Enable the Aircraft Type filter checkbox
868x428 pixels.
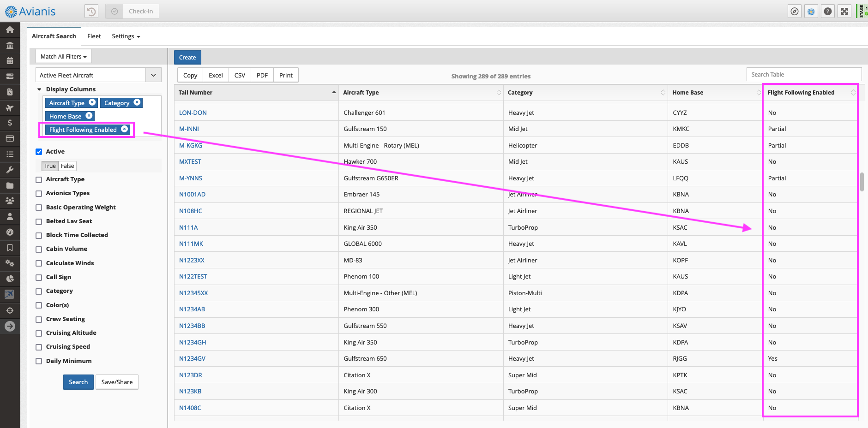coord(39,179)
